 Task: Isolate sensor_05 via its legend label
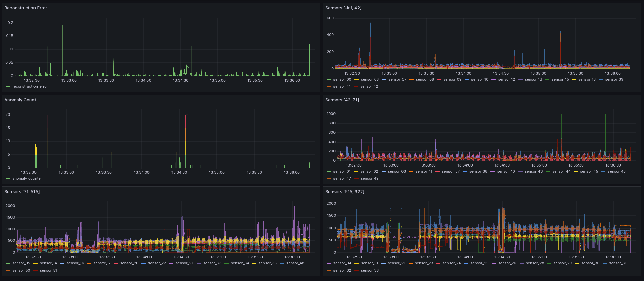point(21,263)
